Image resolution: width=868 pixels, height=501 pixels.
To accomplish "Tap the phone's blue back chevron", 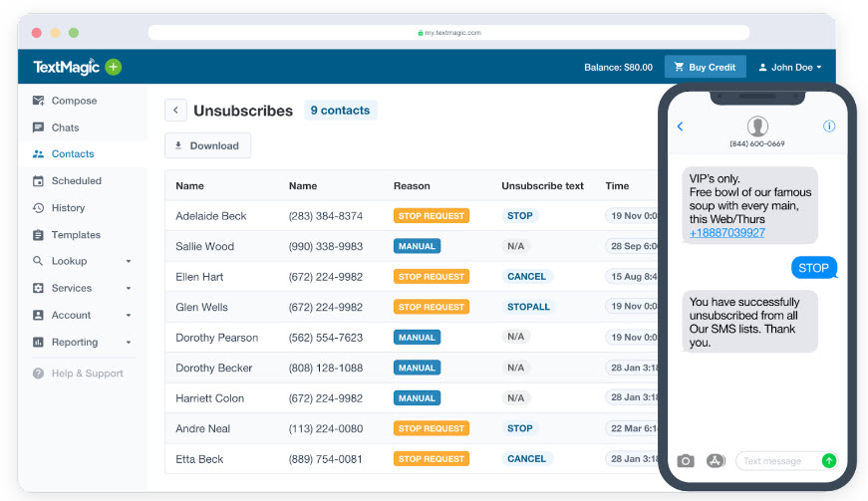I will coord(681,126).
